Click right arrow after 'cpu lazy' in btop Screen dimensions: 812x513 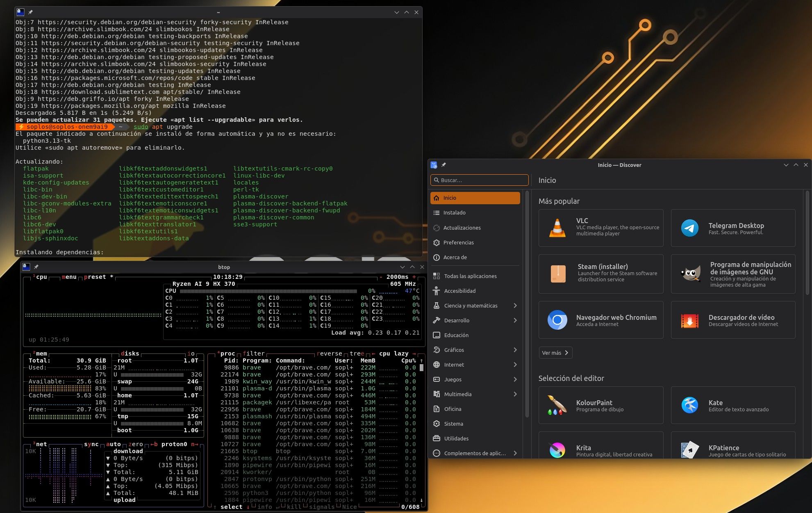414,353
